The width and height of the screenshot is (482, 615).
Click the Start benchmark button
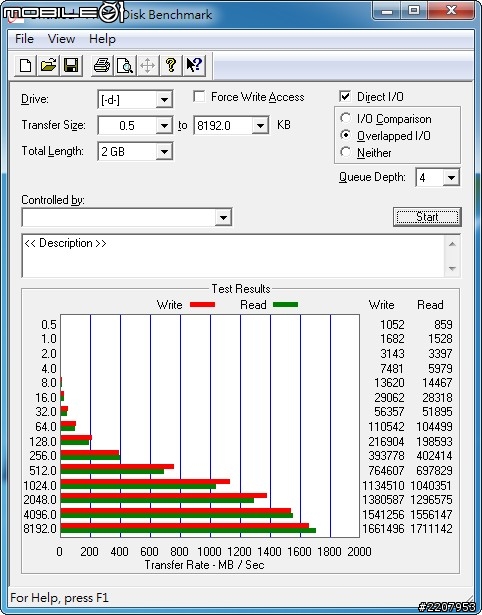(x=427, y=217)
